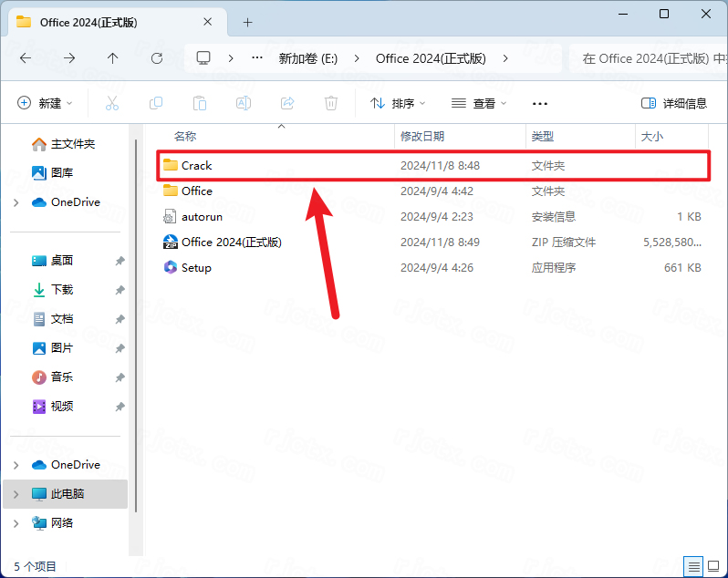Go up one folder level

coord(113,57)
